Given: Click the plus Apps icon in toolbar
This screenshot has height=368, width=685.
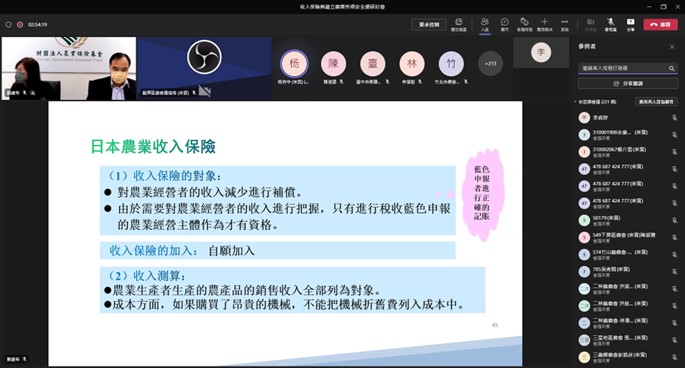Looking at the screenshot, I should pos(544,24).
